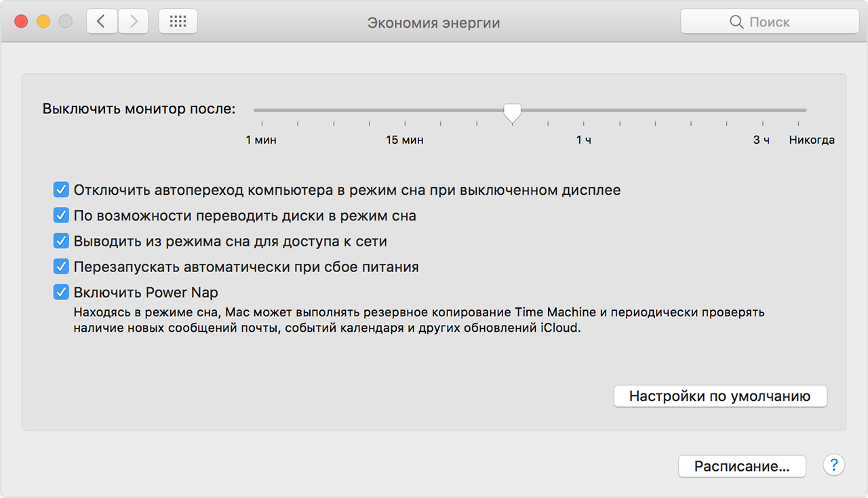The width and height of the screenshot is (868, 498).
Task: Toggle Отключить автопереход компьютера в режим сна checkbox
Action: (x=61, y=190)
